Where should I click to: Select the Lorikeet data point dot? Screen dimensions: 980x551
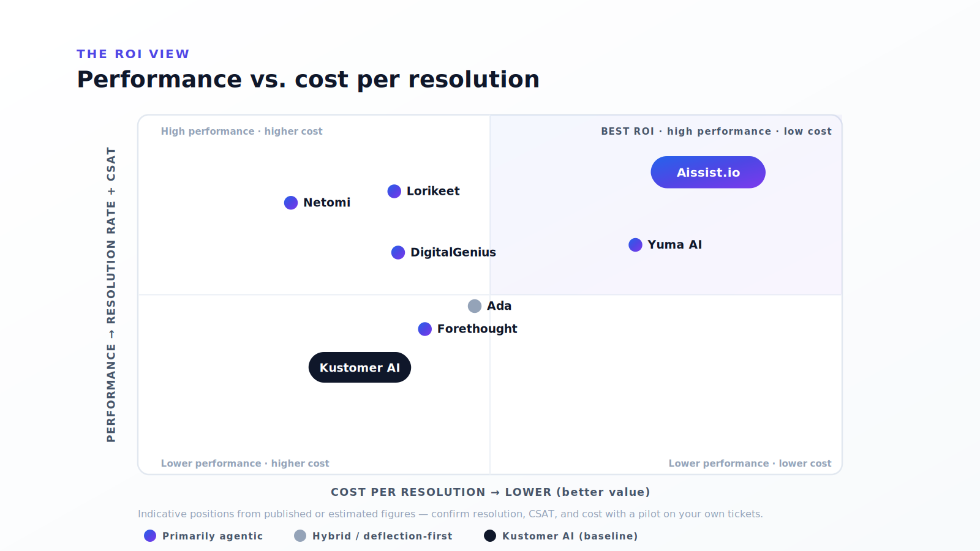tap(394, 191)
